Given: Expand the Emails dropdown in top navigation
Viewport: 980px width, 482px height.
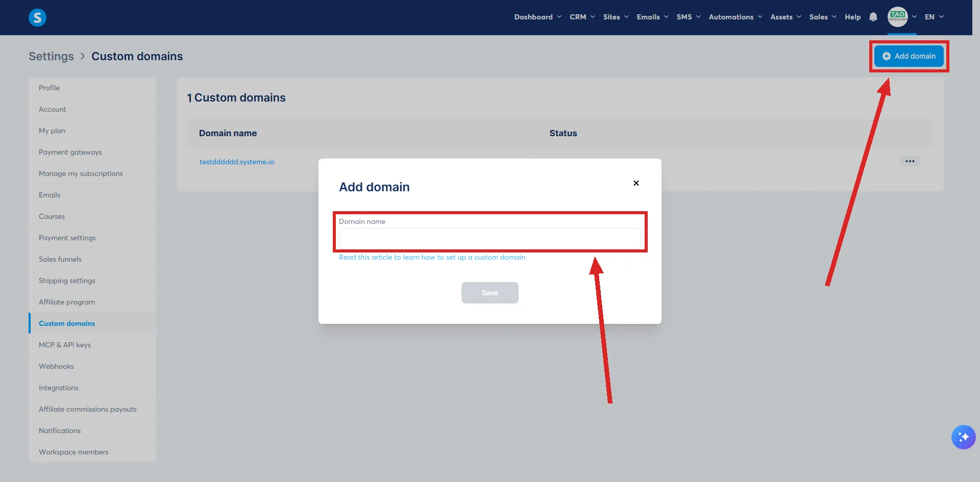Looking at the screenshot, I should pos(652,17).
